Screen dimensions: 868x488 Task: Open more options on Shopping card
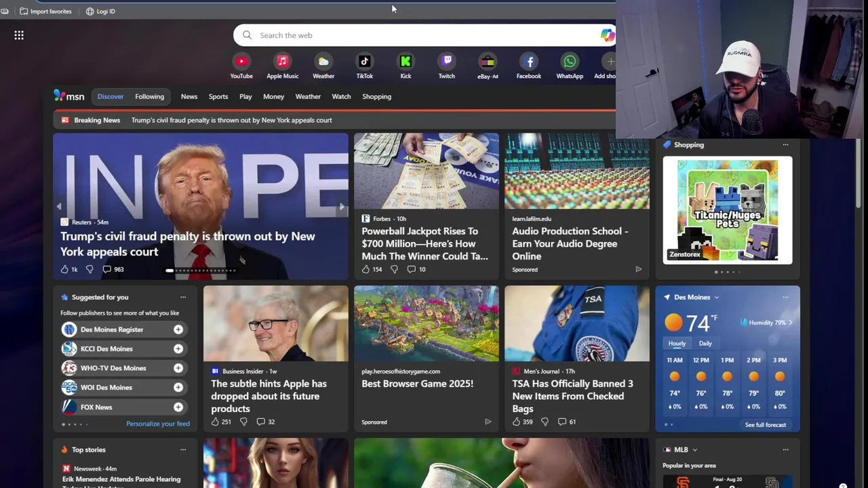pos(785,144)
